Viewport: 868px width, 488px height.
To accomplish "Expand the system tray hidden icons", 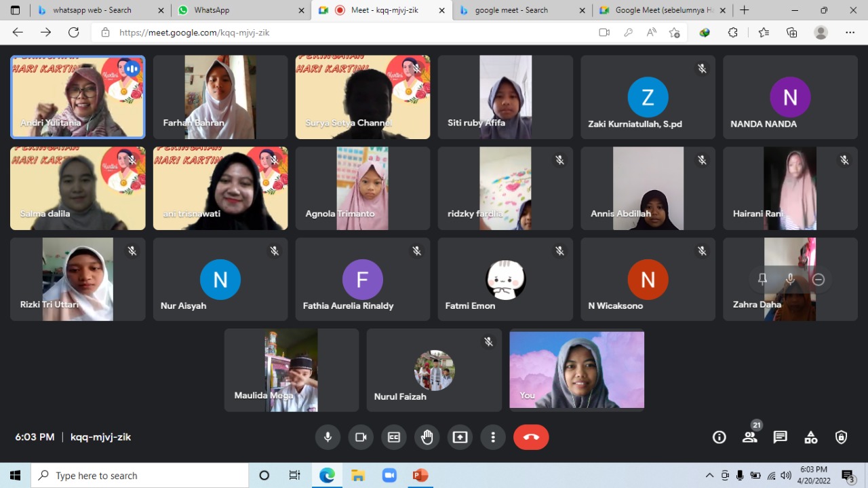I will click(709, 475).
